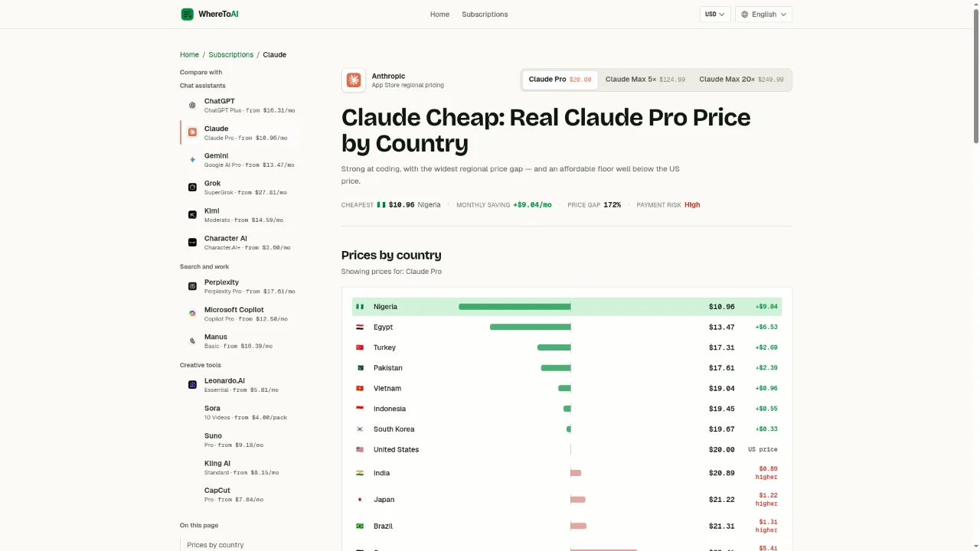Click the ChatGPT icon in the sidebar
The height and width of the screenshot is (551, 980).
coord(192,106)
